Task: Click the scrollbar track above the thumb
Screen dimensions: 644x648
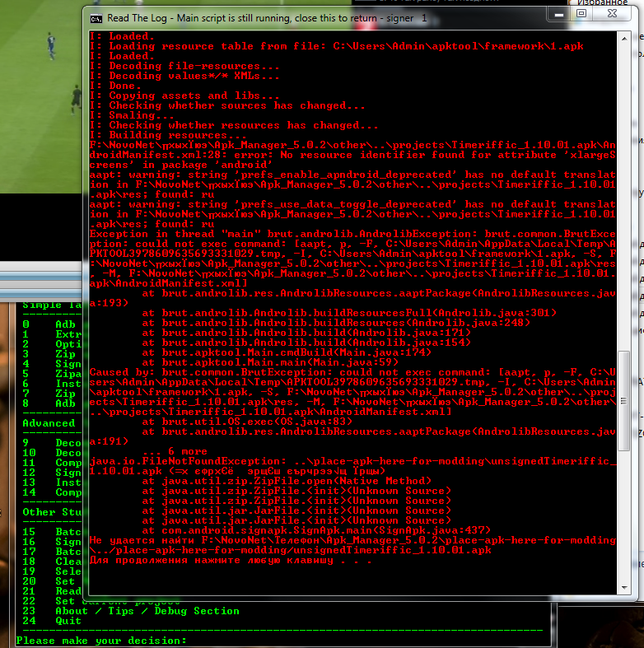Action: (x=623, y=198)
